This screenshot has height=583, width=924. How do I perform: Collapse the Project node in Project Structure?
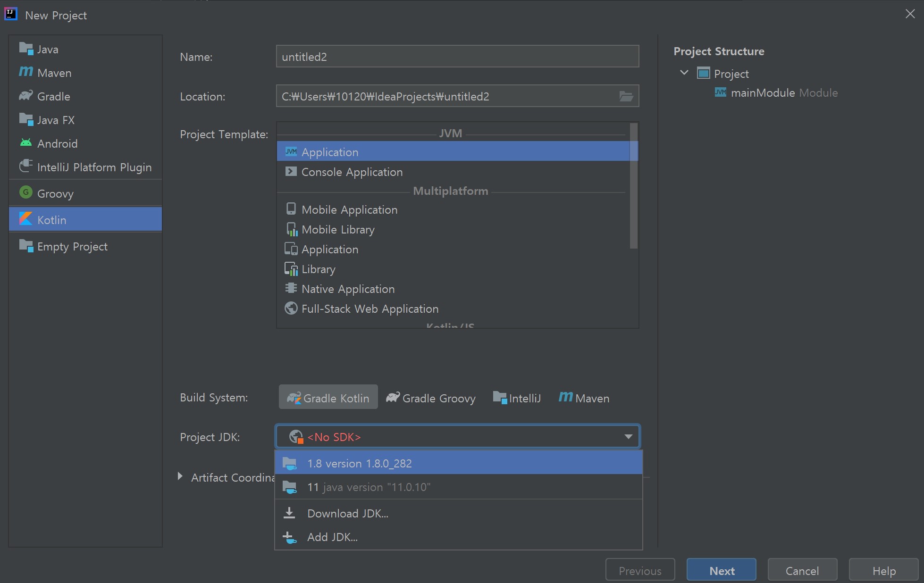[x=684, y=73]
